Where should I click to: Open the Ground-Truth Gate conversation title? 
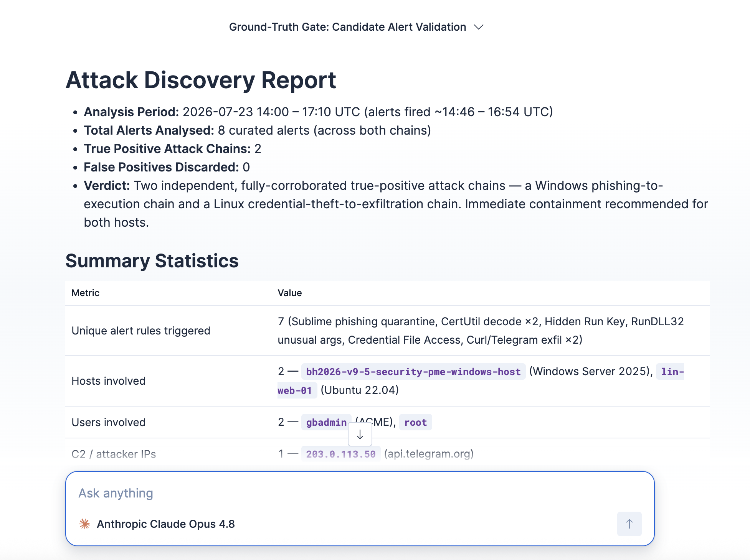[x=347, y=27]
